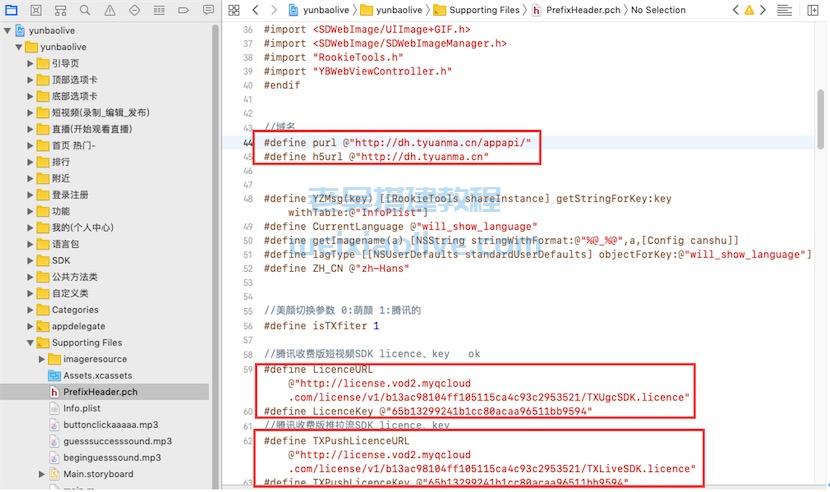830x492 pixels.
Task: Add an editor on the right
Action: pyautogui.click(x=813, y=10)
